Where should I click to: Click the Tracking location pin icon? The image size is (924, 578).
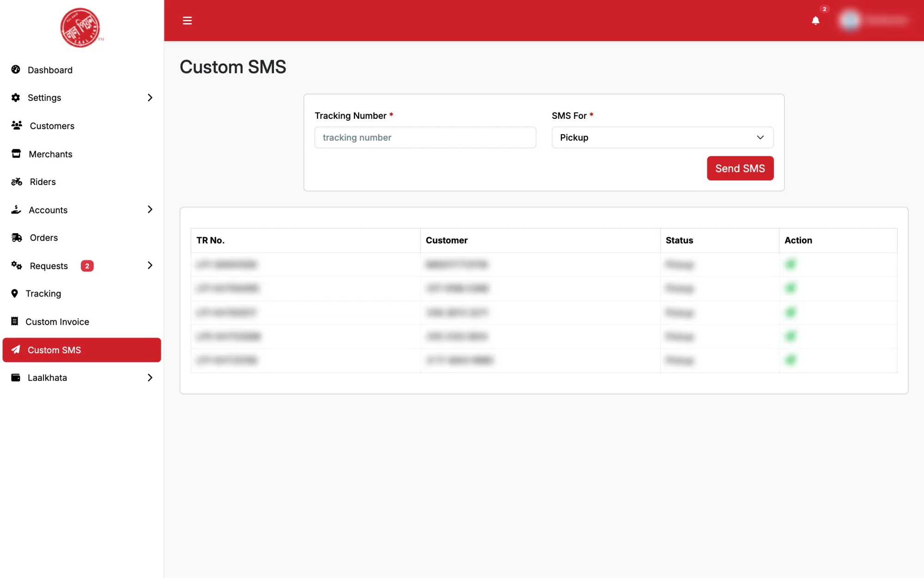click(x=14, y=293)
